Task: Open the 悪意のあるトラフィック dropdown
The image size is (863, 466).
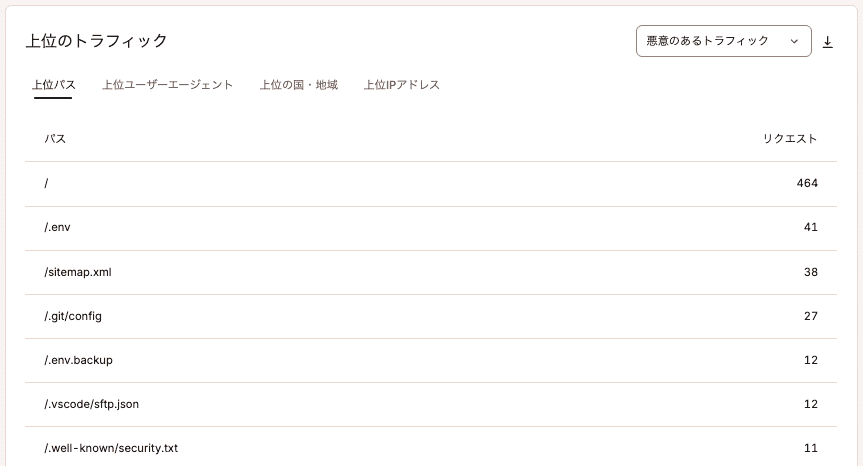Action: pyautogui.click(x=724, y=41)
